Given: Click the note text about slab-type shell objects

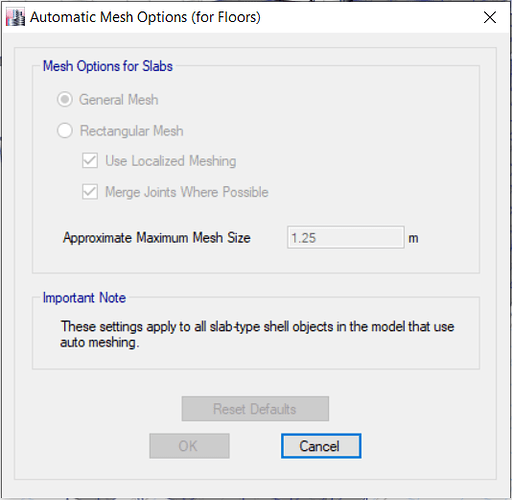Looking at the screenshot, I should (257, 334).
